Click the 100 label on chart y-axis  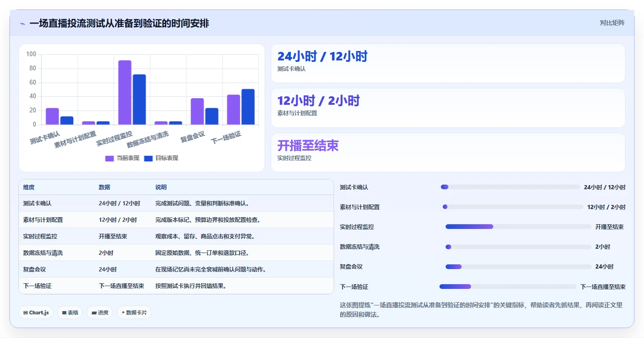click(x=31, y=54)
